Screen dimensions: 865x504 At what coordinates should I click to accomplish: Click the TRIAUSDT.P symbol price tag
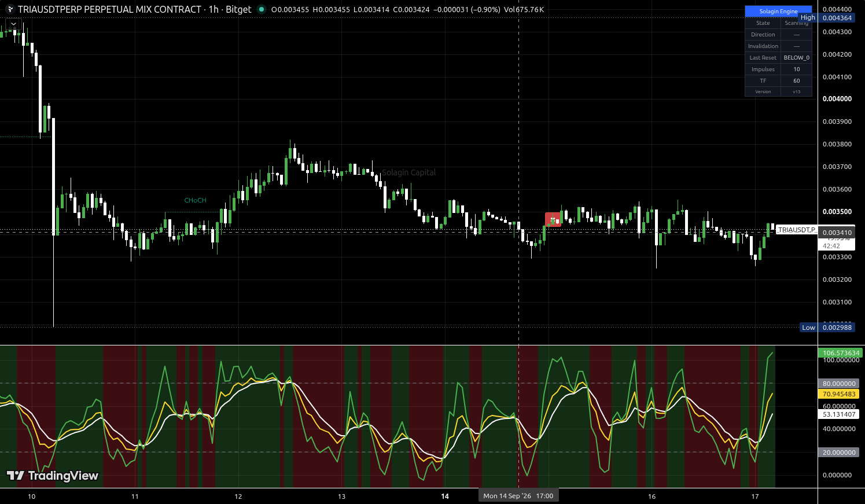click(796, 230)
